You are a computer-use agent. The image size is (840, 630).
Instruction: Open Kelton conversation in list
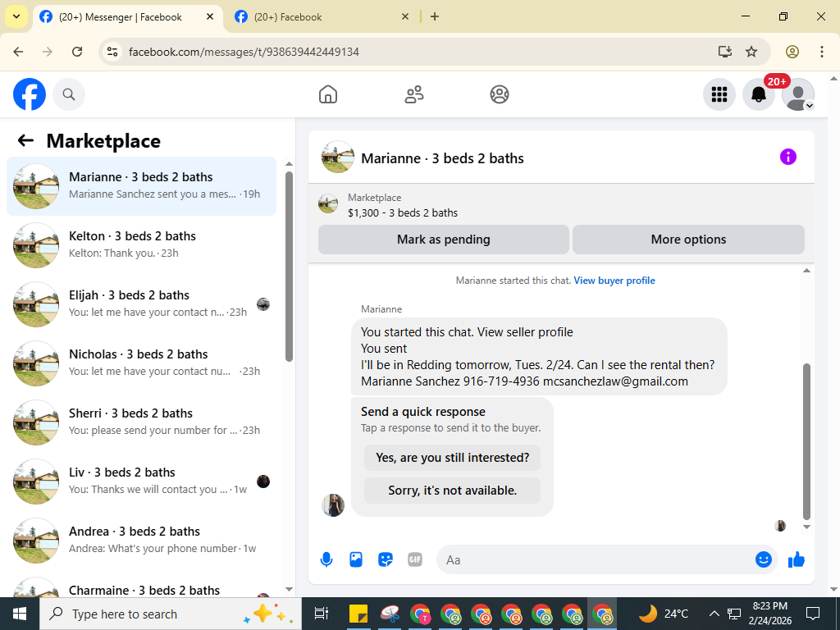(x=141, y=244)
